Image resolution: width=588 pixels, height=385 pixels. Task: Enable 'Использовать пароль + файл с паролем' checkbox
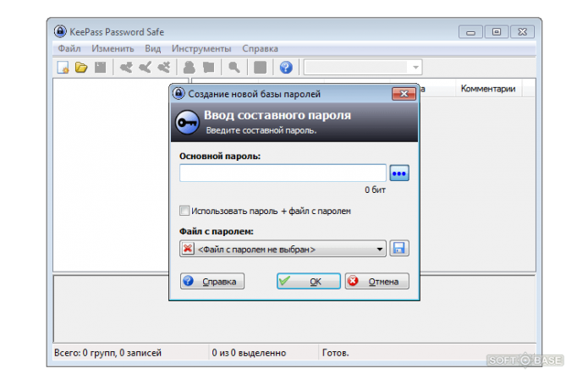coord(184,211)
